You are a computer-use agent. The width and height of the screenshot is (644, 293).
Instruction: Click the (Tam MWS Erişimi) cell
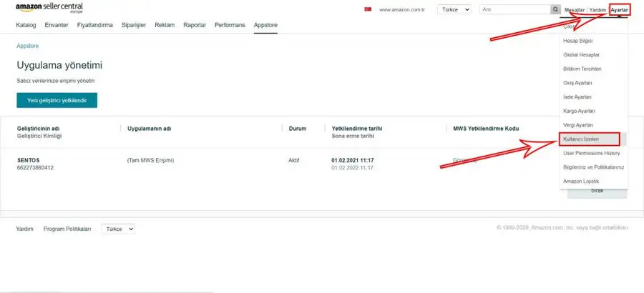pyautogui.click(x=150, y=161)
